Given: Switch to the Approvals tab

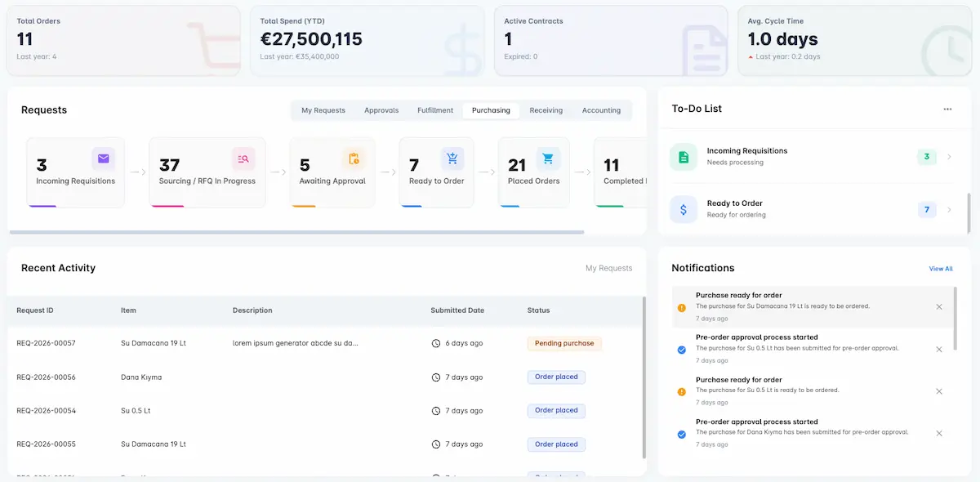Looking at the screenshot, I should (x=381, y=110).
